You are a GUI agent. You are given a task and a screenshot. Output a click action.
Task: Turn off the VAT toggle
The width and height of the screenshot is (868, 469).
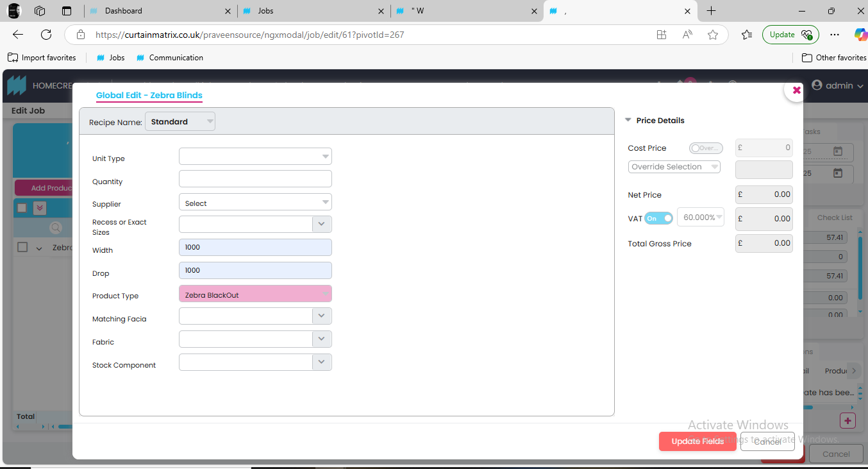click(658, 218)
